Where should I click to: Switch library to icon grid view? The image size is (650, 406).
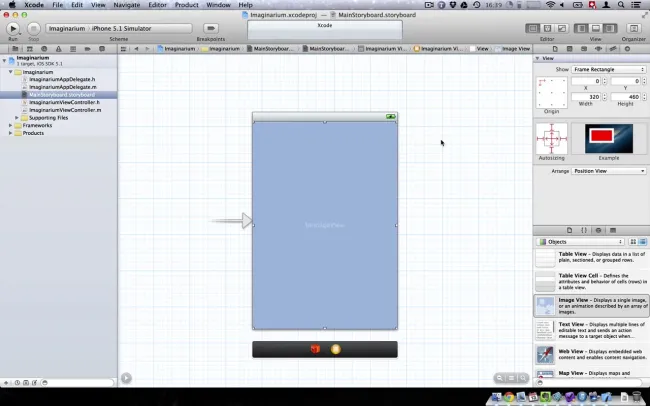click(633, 242)
